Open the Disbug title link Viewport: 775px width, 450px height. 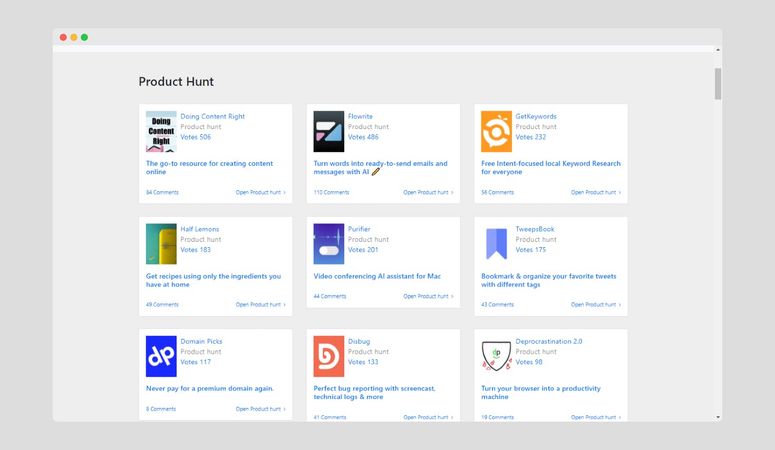point(359,341)
